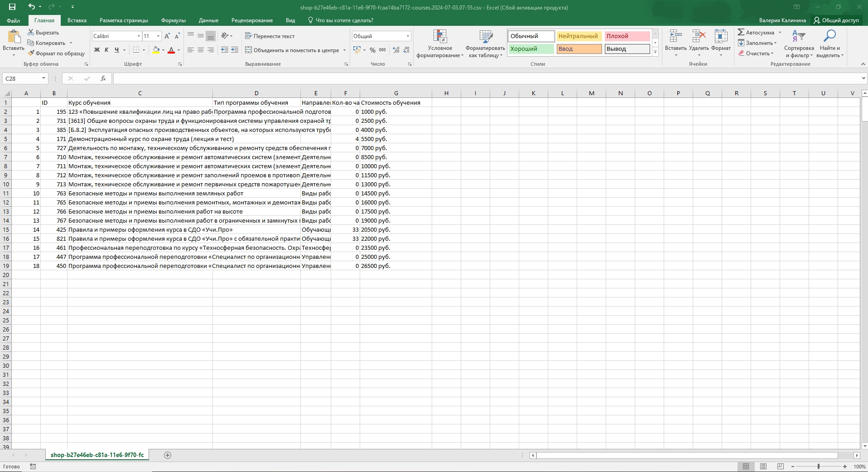Expand the formula bar

tap(863, 78)
